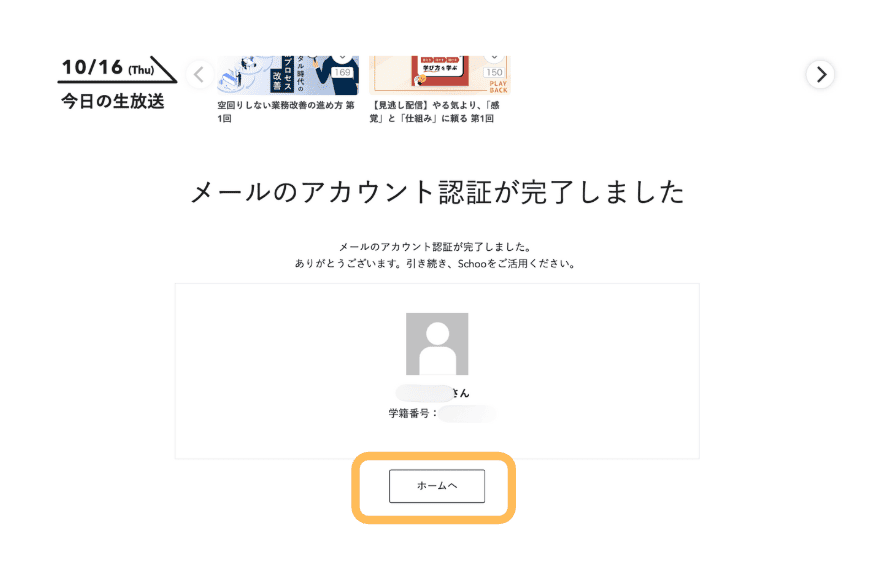Click the ありがとうございます message text

[435, 263]
